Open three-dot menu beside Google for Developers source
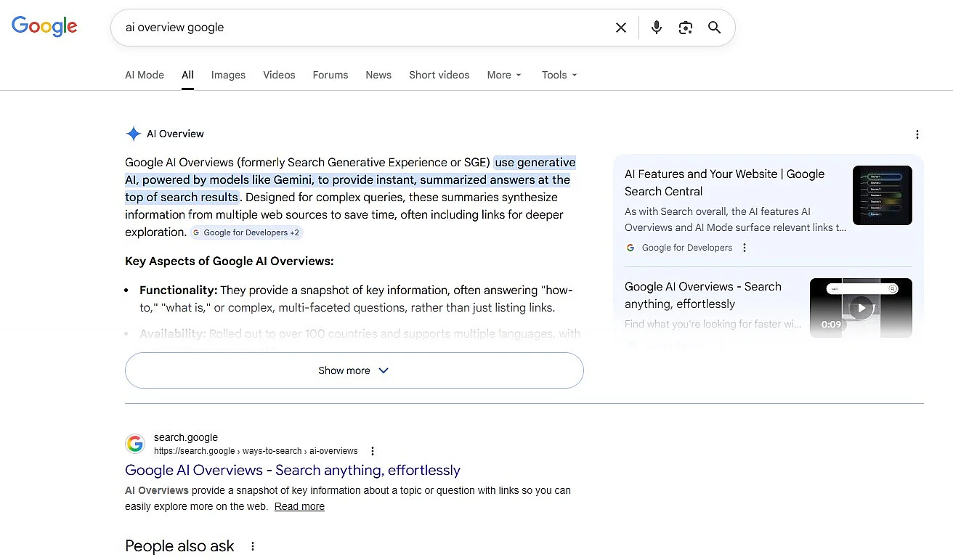The height and width of the screenshot is (560, 953). tap(745, 248)
